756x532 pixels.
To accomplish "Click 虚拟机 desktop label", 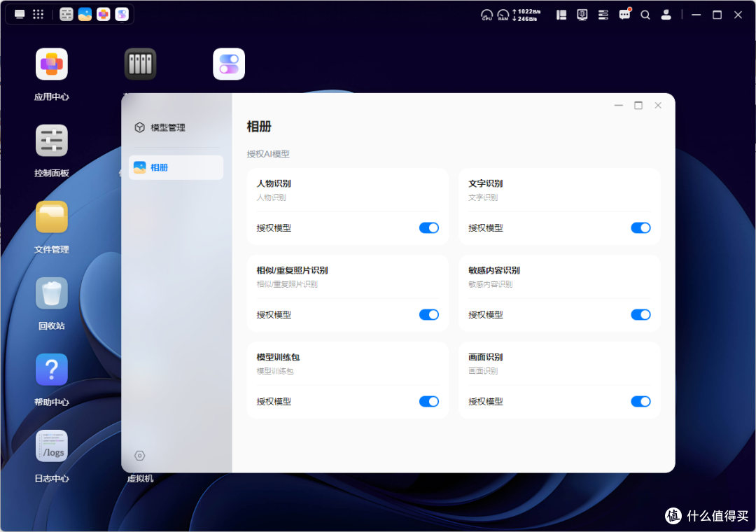I will [x=140, y=479].
